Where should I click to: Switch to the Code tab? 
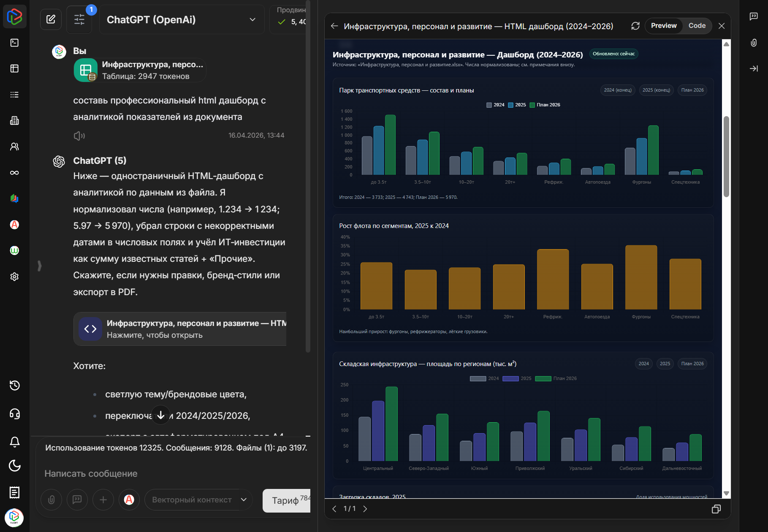(697, 26)
